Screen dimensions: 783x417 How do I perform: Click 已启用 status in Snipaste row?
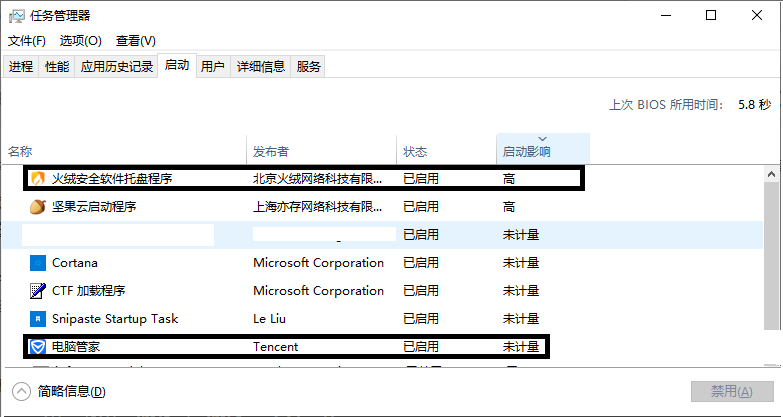[421, 319]
